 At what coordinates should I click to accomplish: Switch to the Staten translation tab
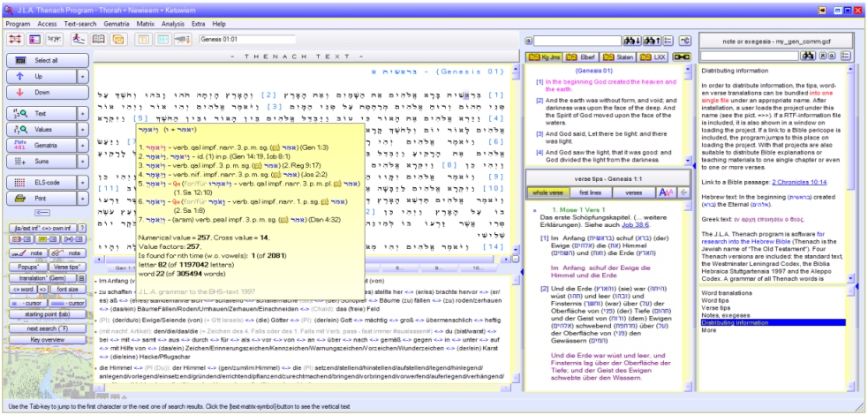point(618,57)
